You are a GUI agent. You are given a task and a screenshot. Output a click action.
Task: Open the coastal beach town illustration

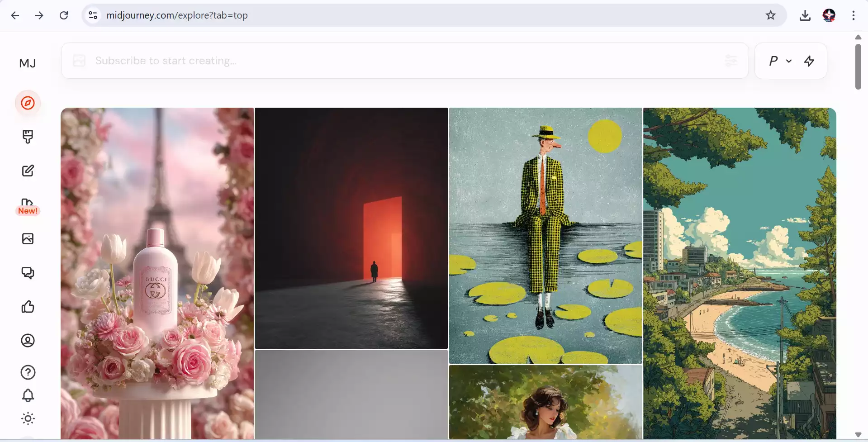(740, 273)
